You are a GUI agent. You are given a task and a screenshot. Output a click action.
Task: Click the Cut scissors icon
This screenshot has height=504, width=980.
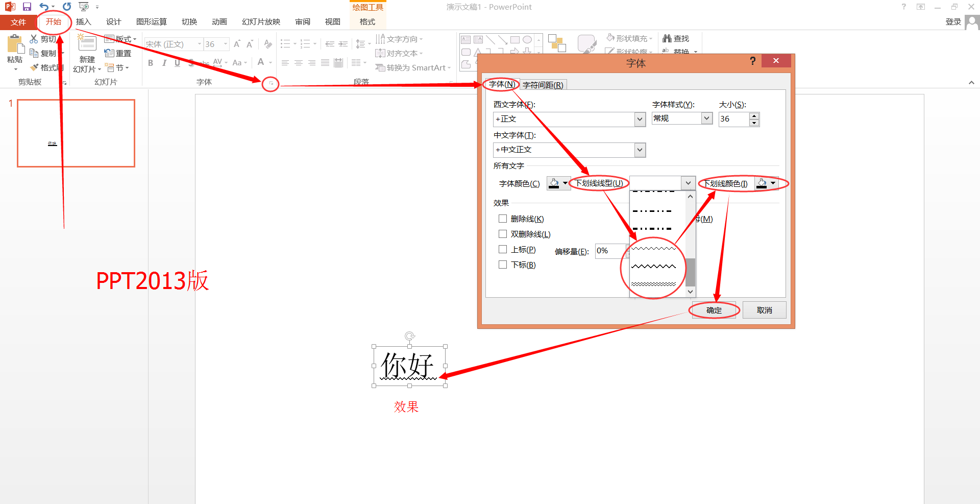pos(34,39)
